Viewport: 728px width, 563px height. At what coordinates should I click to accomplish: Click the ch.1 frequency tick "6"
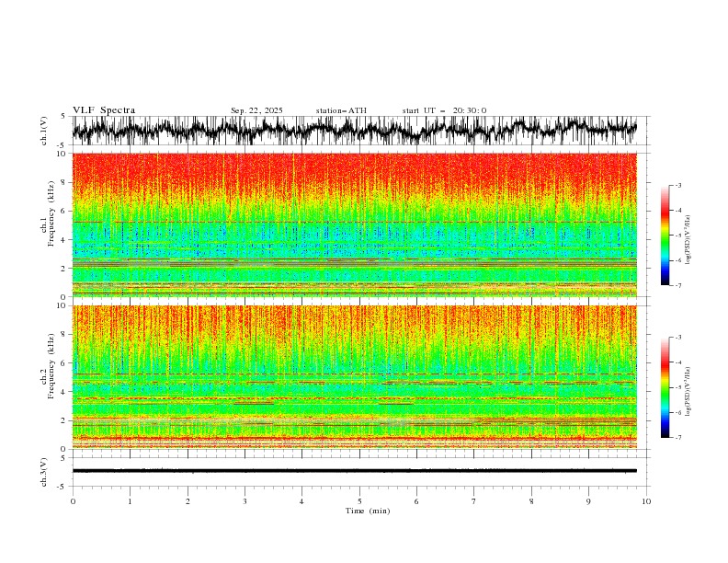[64, 212]
